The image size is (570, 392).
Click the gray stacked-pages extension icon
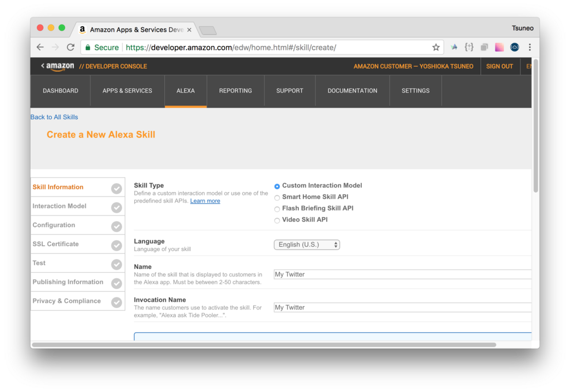(x=484, y=47)
